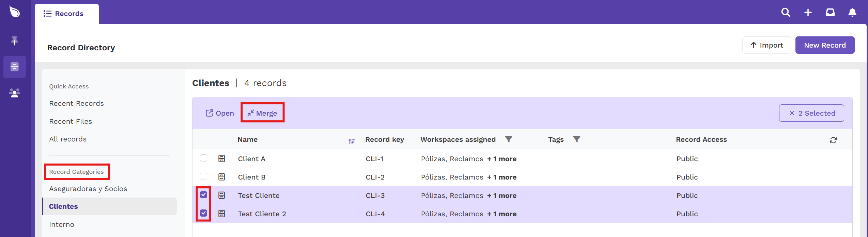Expand '+1 more' workspaces for Client B

[x=502, y=177]
